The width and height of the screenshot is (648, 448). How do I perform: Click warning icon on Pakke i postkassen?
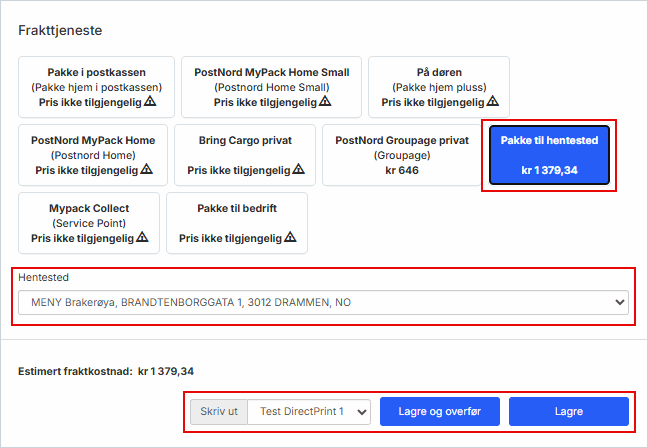tap(150, 102)
